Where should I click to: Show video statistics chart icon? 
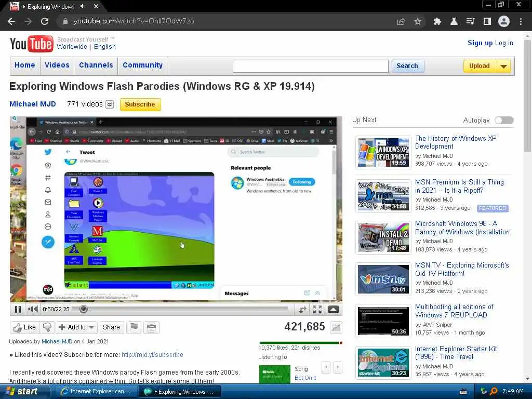[336, 327]
